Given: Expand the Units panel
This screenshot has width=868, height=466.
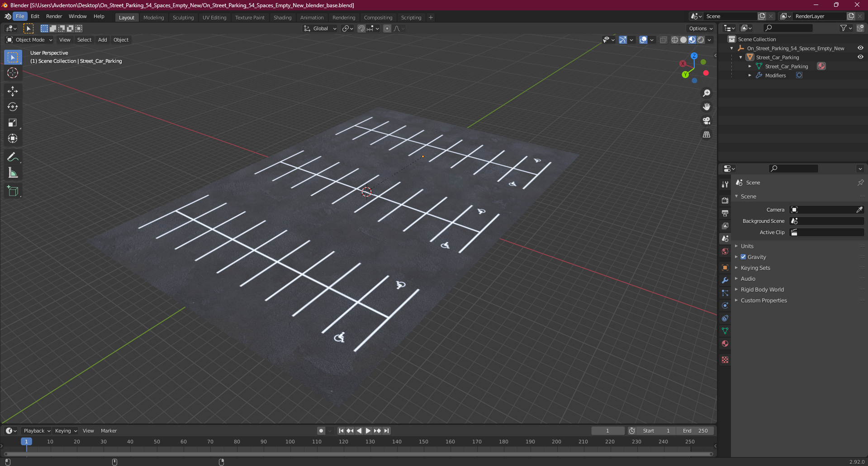Looking at the screenshot, I should pos(747,246).
